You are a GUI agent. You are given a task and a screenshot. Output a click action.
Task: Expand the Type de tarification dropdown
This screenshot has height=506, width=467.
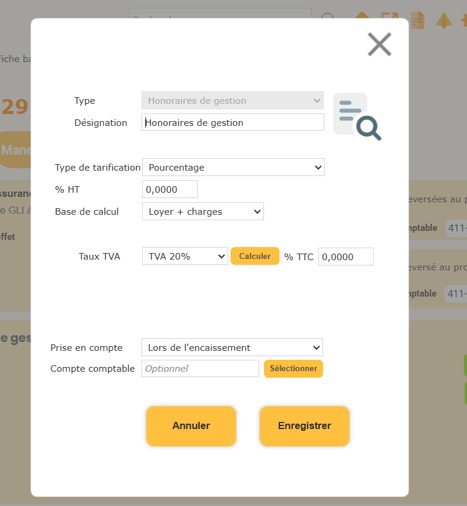[233, 167]
